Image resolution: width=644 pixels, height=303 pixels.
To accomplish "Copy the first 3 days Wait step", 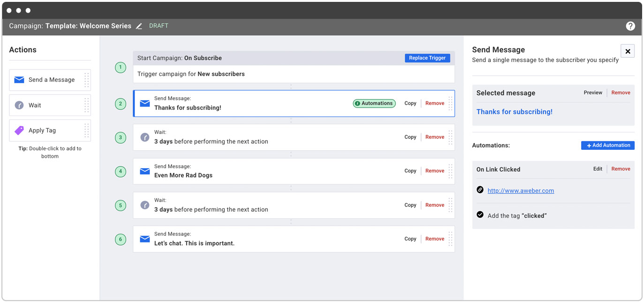I will 410,137.
